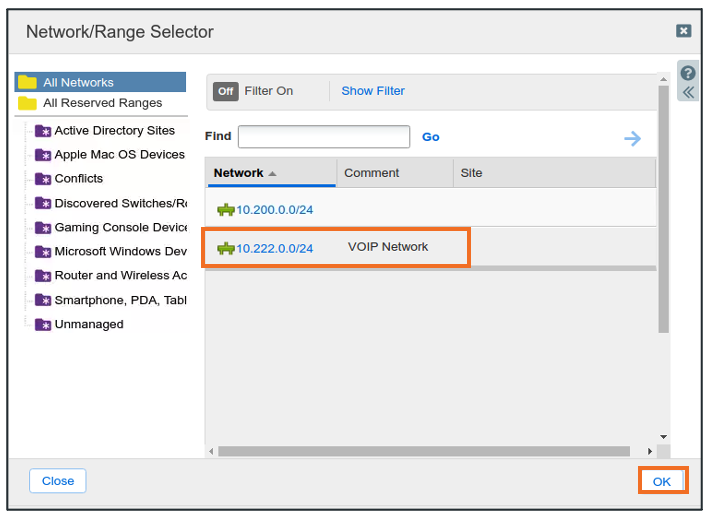Click the blue next page arrow
This screenshot has height=518, width=708.
point(632,138)
